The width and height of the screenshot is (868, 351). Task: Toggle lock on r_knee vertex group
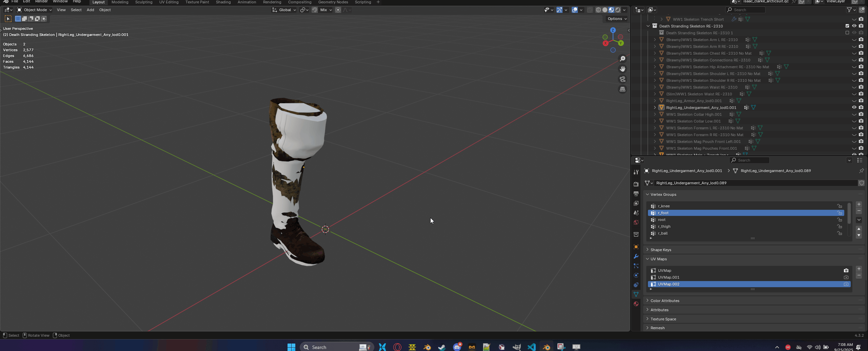[x=840, y=206]
